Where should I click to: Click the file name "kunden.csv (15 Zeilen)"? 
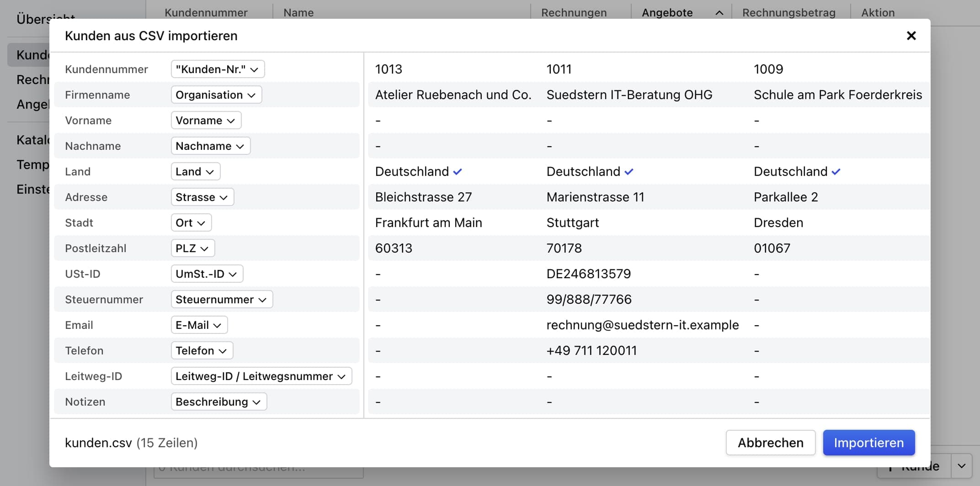(131, 443)
